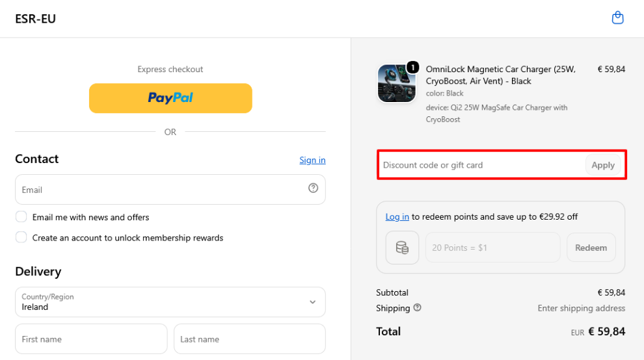Apply the discount code
The image size is (644, 360).
(x=603, y=165)
